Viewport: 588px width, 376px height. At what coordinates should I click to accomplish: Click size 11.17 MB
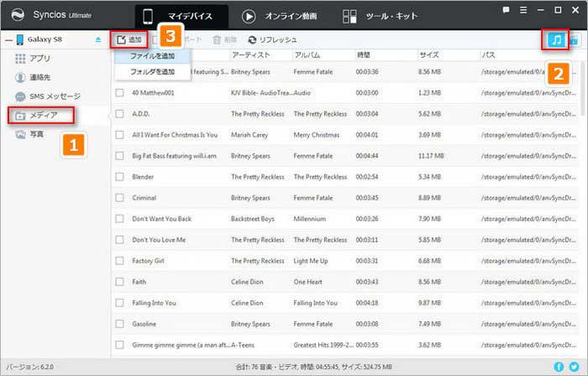point(431,156)
